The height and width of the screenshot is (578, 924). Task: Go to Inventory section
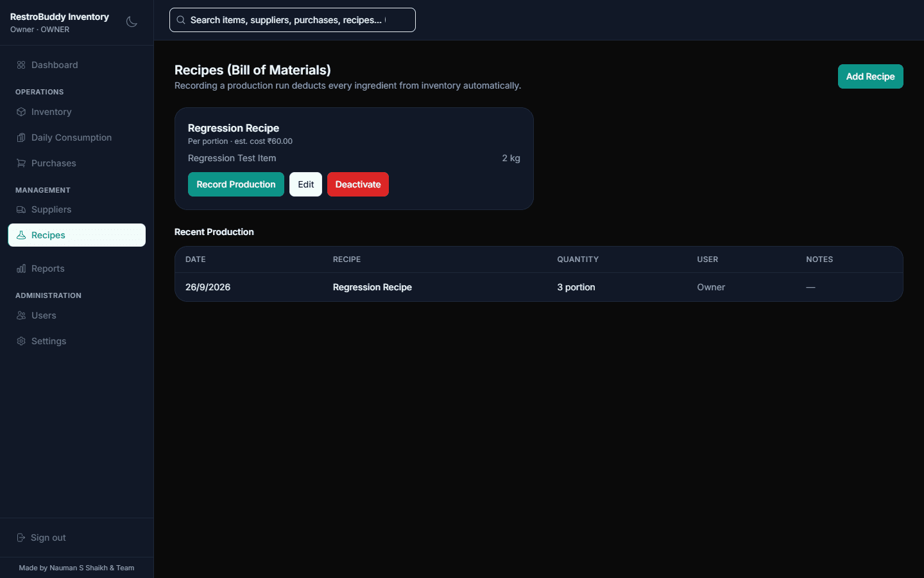77,112
